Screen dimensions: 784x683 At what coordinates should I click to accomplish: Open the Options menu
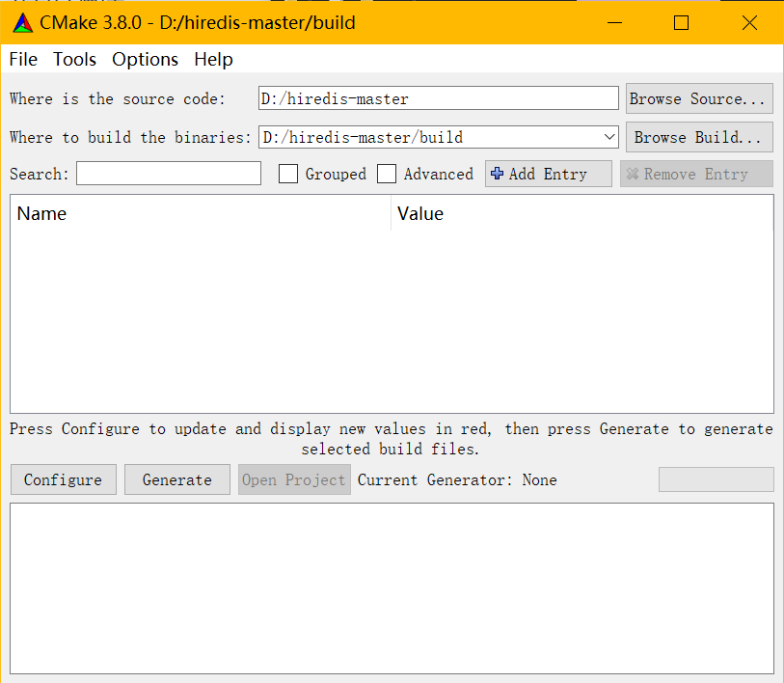pos(145,59)
